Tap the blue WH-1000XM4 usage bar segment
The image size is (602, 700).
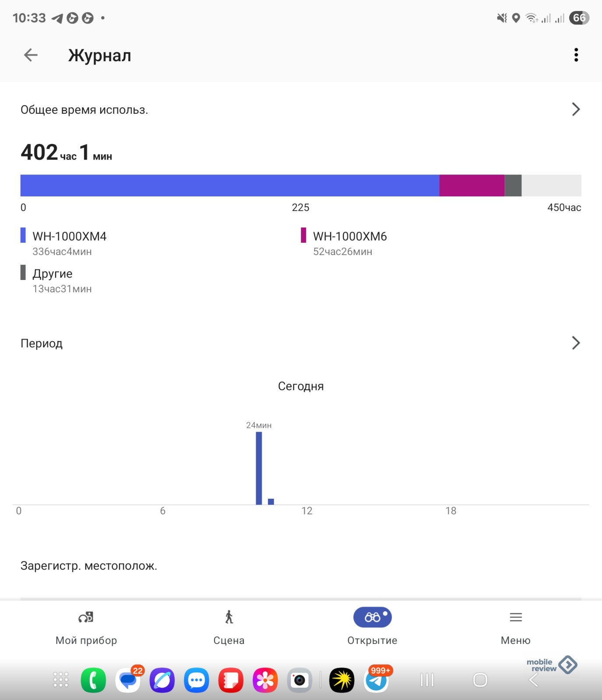[x=230, y=185]
